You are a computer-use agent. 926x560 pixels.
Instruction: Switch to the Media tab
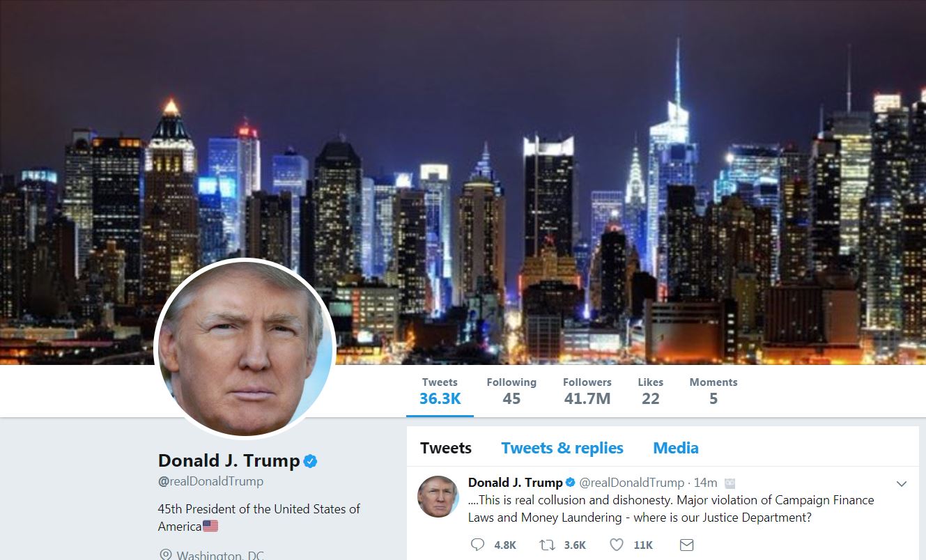pos(676,448)
